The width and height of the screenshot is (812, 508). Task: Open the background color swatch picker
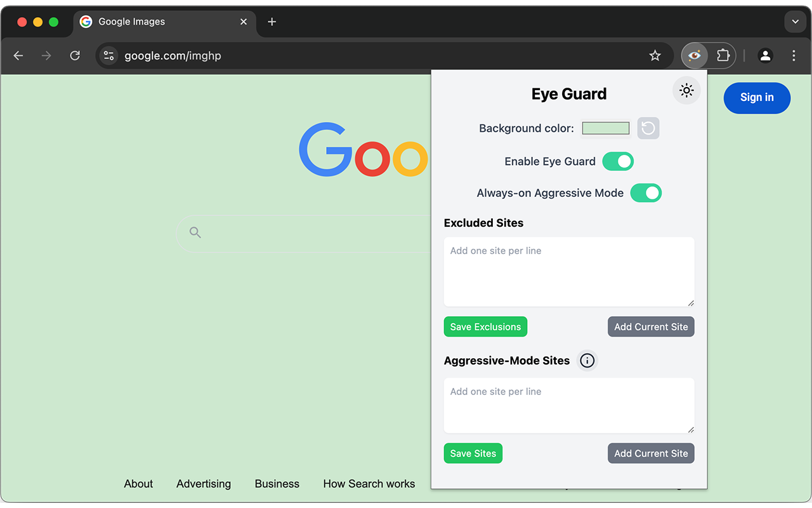606,128
